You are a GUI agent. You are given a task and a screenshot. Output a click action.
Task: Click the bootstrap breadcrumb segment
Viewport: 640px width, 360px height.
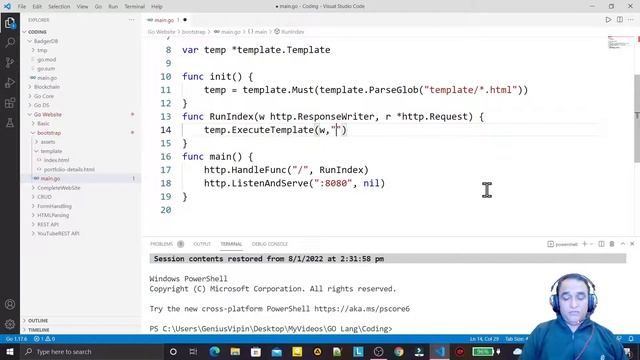[x=193, y=32]
